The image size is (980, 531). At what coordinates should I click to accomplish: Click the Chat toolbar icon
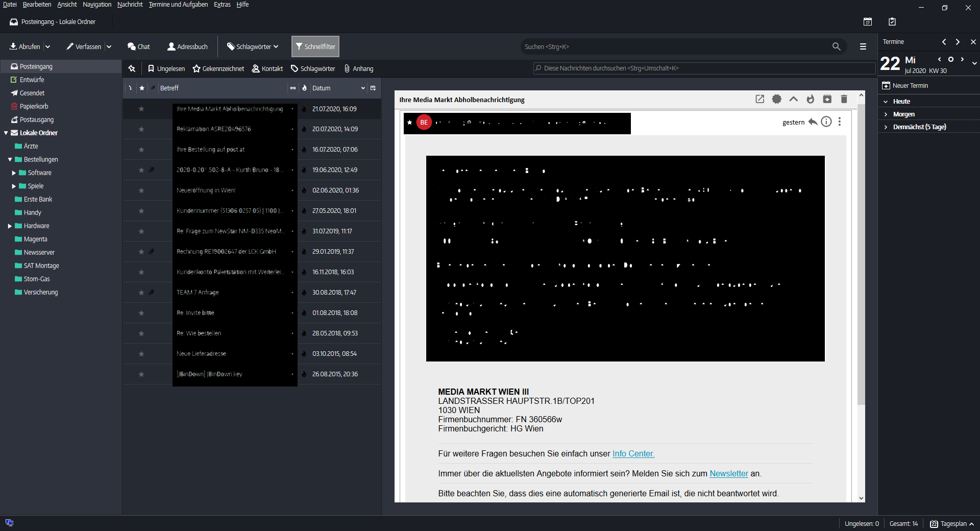tap(138, 46)
